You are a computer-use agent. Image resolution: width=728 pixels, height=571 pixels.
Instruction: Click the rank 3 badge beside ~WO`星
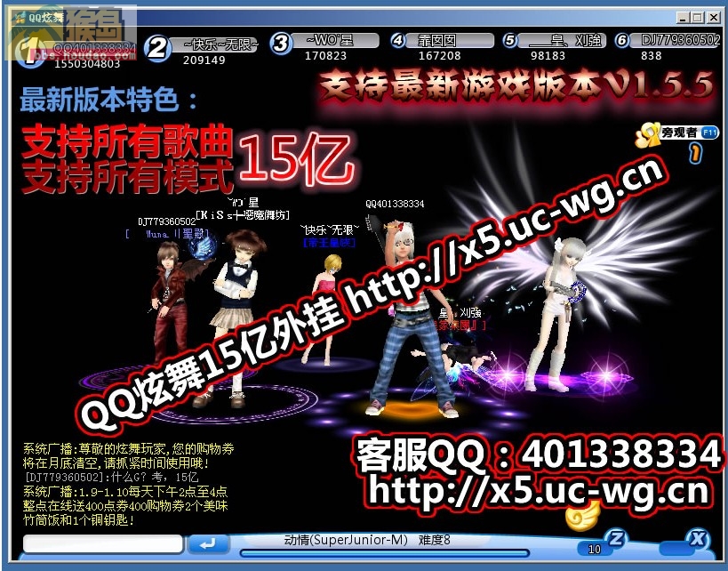(282, 44)
